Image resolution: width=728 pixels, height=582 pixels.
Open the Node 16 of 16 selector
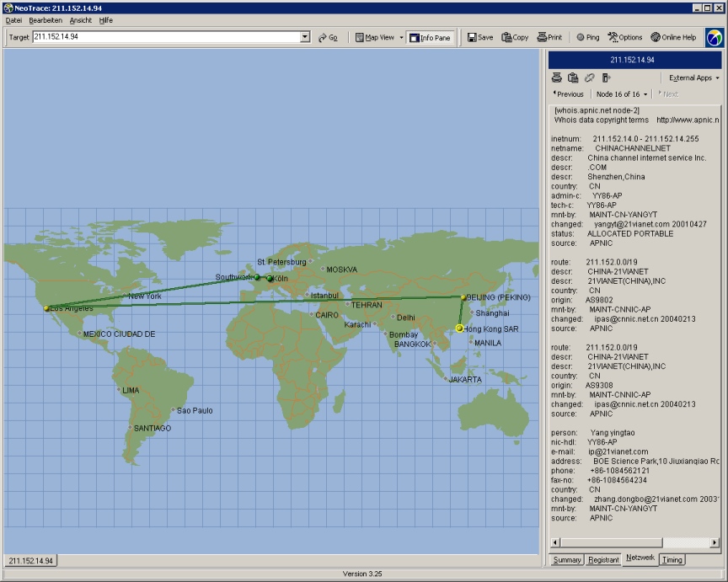tap(622, 94)
